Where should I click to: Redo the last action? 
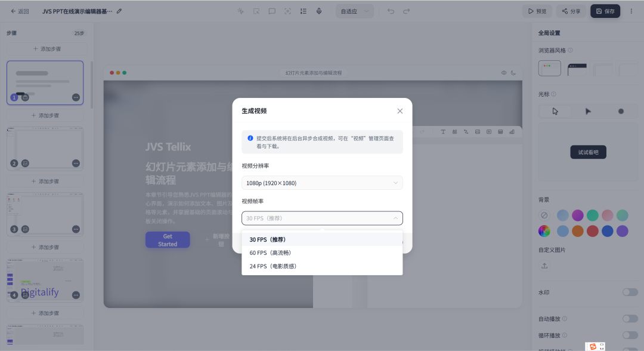pyautogui.click(x=406, y=11)
